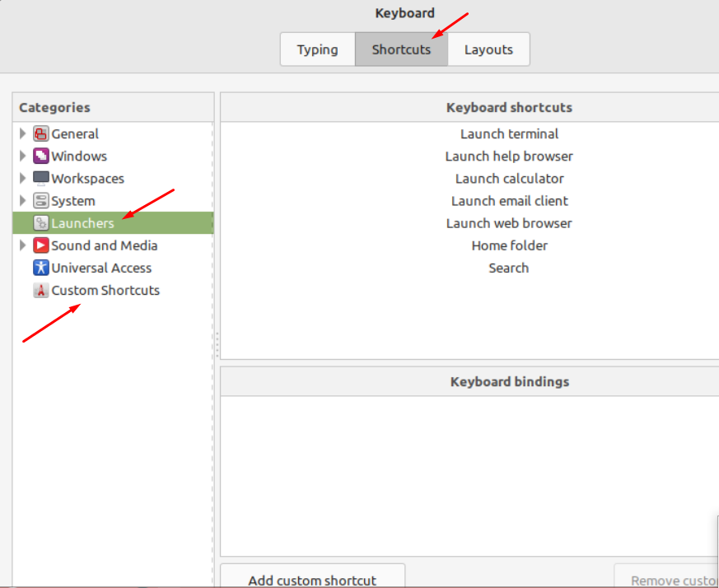Switch to the Layouts tab
719x588 pixels.
[x=489, y=49]
